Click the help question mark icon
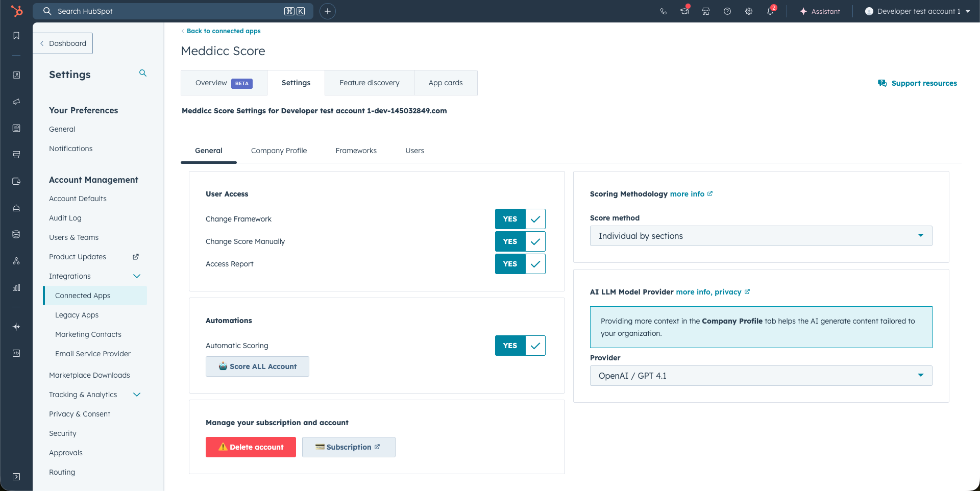This screenshot has width=980, height=491. 727,11
